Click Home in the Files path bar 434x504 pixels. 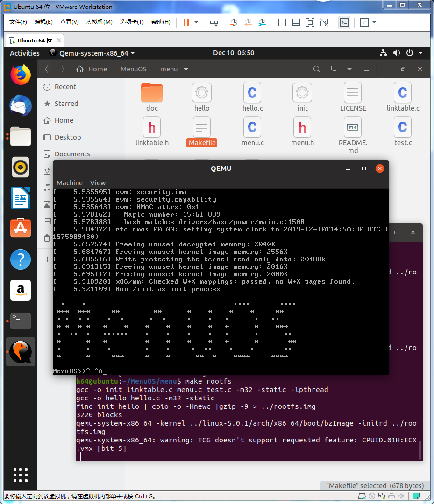coord(92,69)
